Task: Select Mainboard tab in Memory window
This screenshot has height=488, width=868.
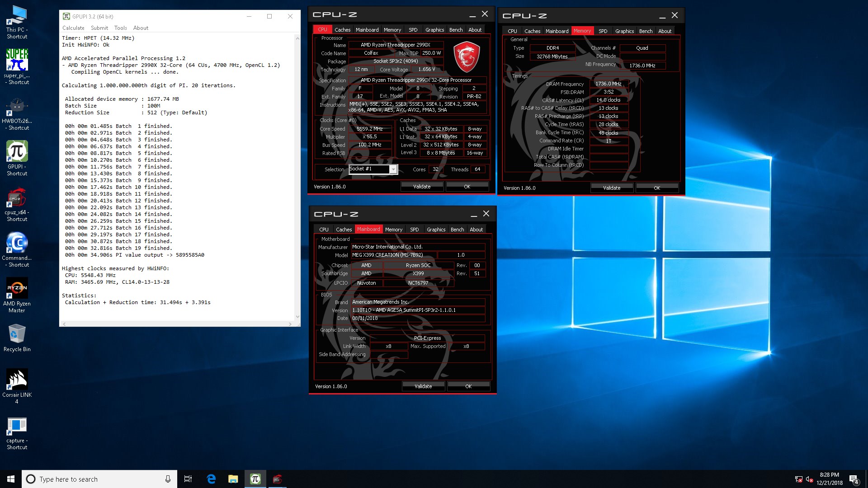Action: [x=557, y=31]
